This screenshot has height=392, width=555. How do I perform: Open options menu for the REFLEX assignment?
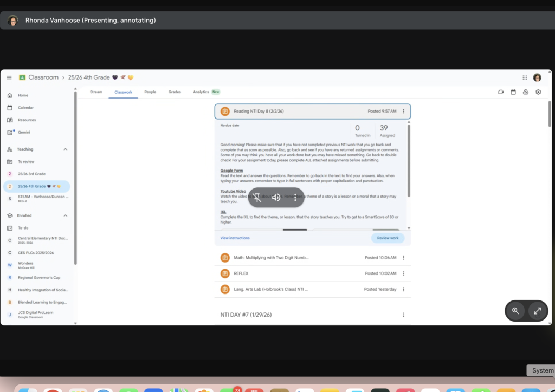(403, 273)
